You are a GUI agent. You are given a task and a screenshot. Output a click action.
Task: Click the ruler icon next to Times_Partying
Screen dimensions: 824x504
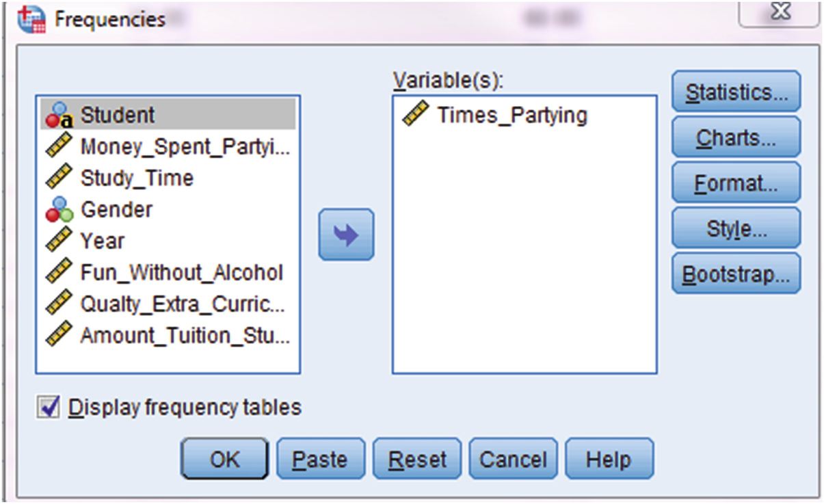click(x=415, y=115)
